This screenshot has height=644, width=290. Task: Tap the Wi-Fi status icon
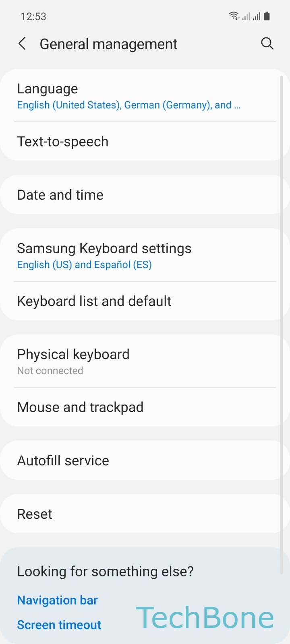(x=234, y=16)
